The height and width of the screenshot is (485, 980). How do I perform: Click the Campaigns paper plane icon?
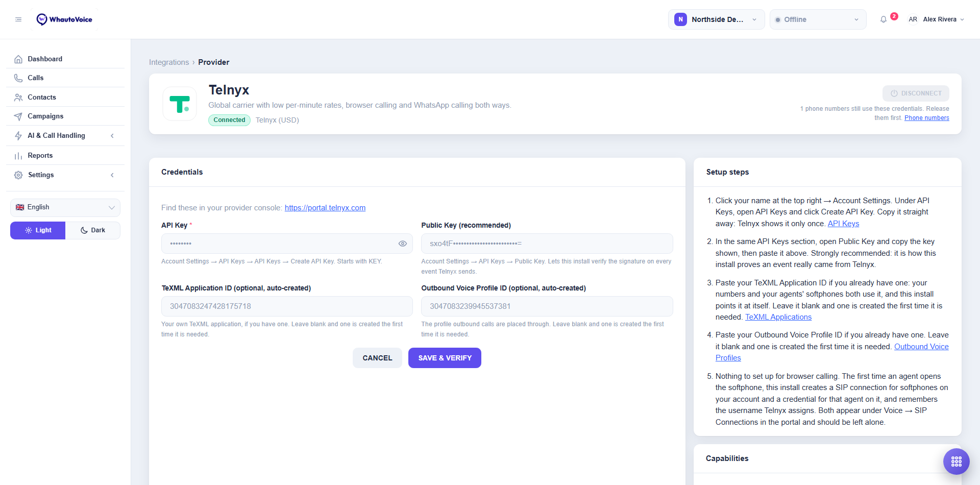18,116
